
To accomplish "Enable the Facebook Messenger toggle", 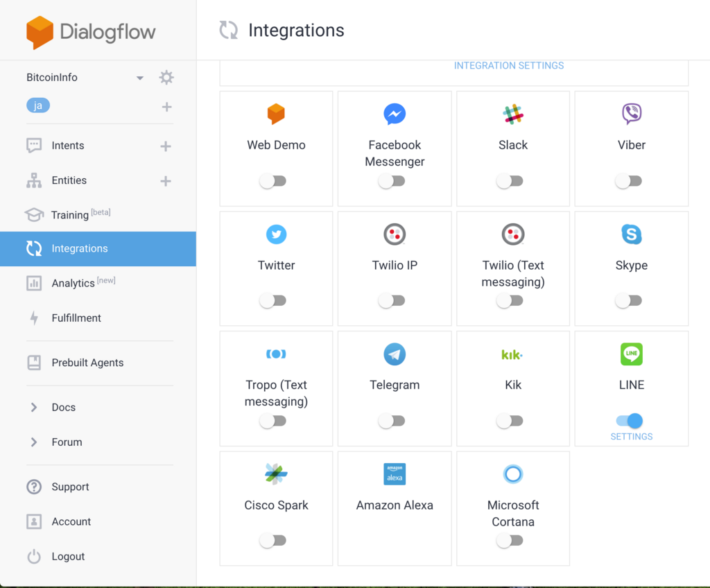I will click(x=392, y=181).
